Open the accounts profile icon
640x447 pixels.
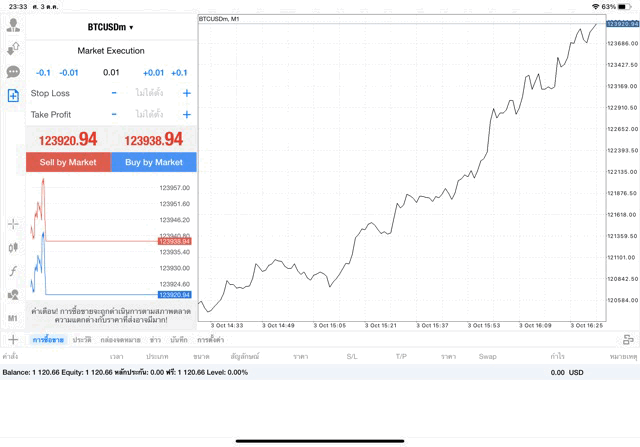(x=13, y=24)
